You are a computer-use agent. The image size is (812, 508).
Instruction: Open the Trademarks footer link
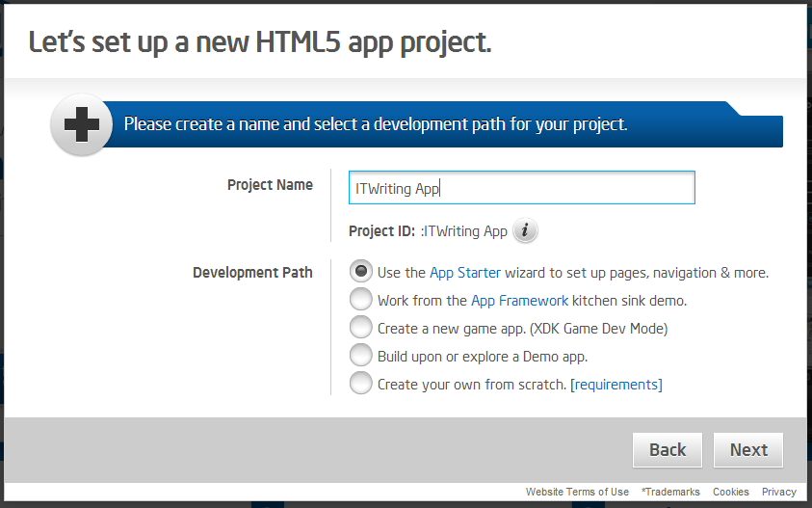pyautogui.click(x=670, y=492)
